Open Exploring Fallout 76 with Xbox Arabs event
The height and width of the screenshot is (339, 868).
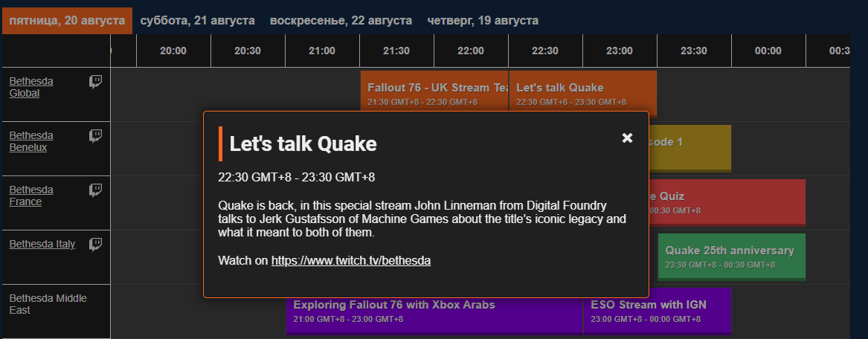(x=434, y=316)
